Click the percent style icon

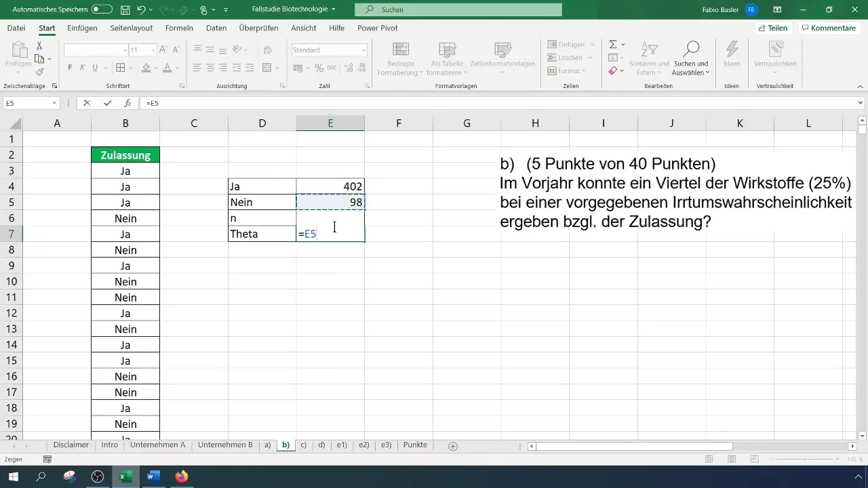pyautogui.click(x=317, y=68)
